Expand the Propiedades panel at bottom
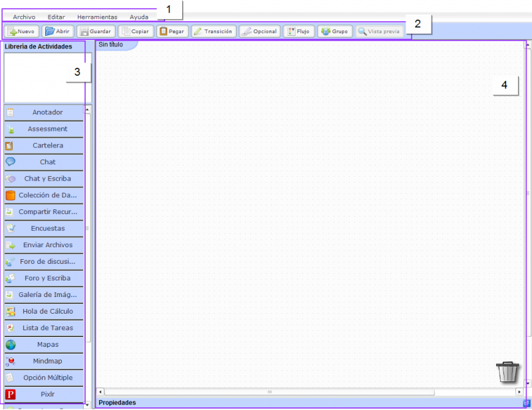This screenshot has width=532, height=410. (527, 403)
